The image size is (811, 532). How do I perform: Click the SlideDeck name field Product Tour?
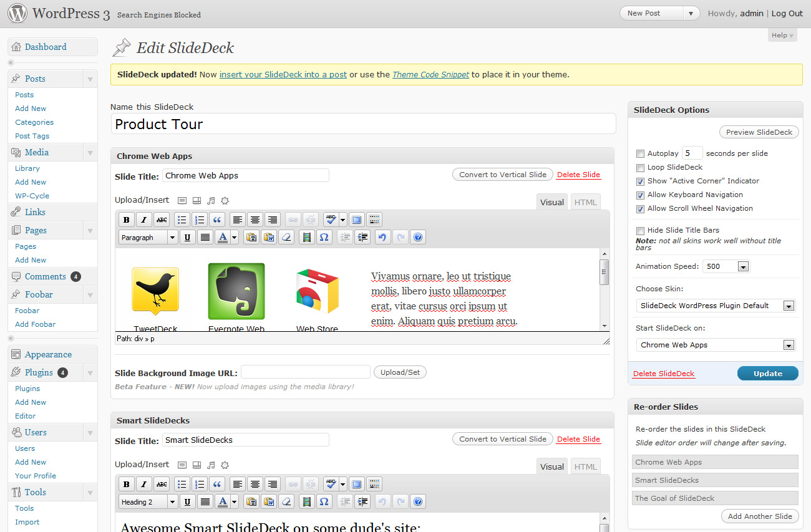click(363, 123)
